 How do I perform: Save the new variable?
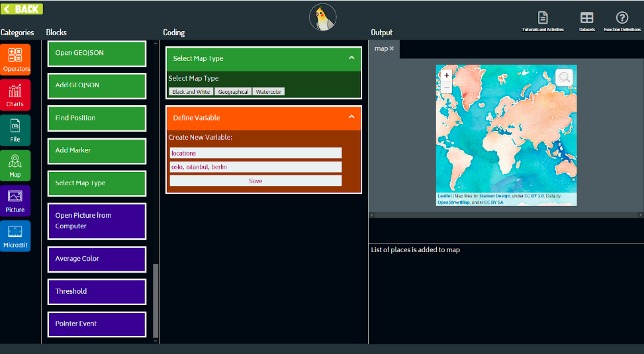[255, 181]
